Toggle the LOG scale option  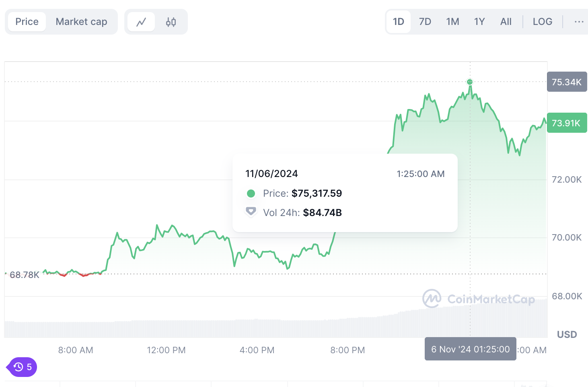pyautogui.click(x=542, y=22)
